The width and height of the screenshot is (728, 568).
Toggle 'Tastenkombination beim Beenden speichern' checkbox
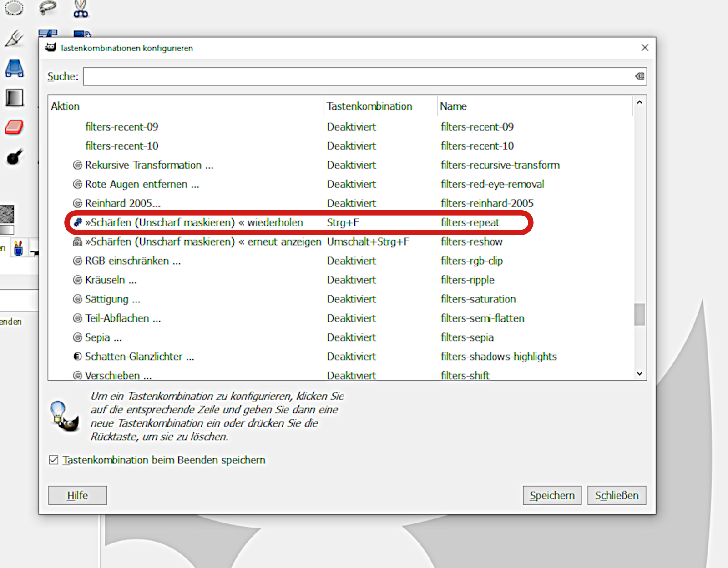click(54, 460)
